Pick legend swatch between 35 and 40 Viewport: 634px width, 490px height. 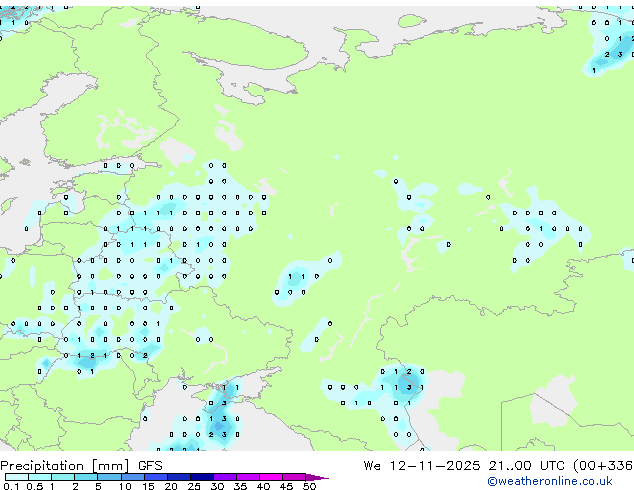click(x=248, y=477)
